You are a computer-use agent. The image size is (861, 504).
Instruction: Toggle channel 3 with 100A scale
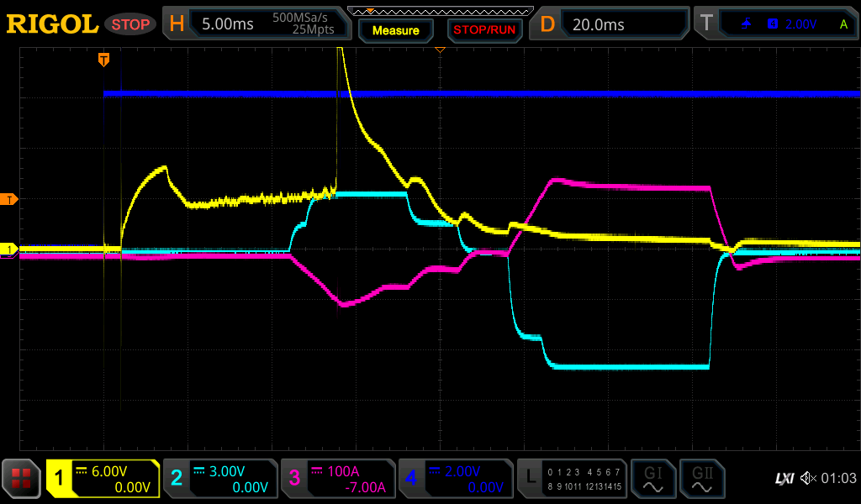pyautogui.click(x=338, y=479)
